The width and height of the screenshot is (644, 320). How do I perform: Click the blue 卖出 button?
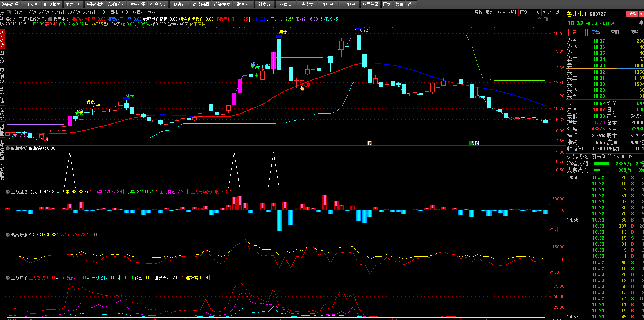[x=596, y=32]
